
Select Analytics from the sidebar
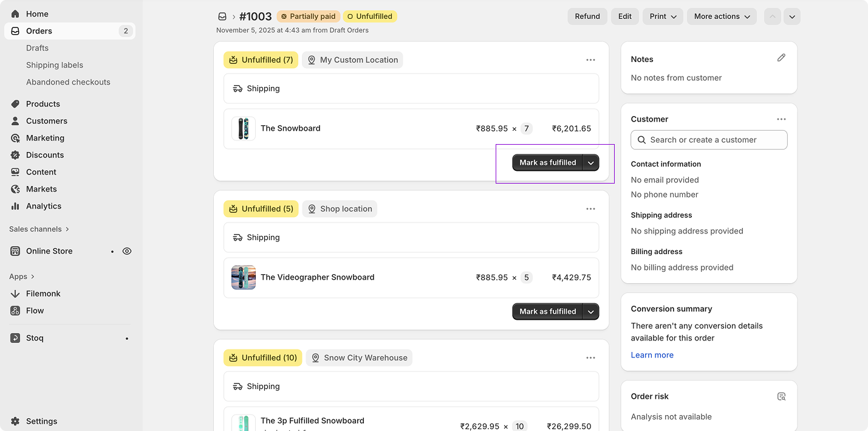tap(43, 205)
